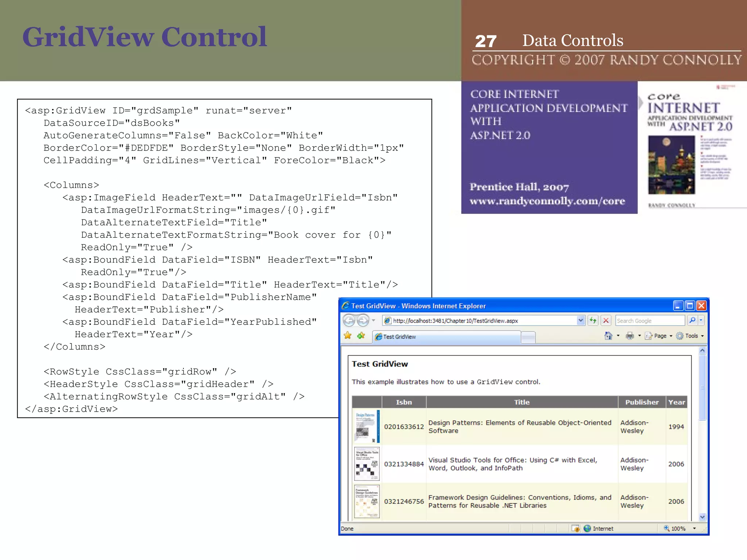Open the Home icon dropdown arrow
The height and width of the screenshot is (560, 747).
[x=618, y=336]
